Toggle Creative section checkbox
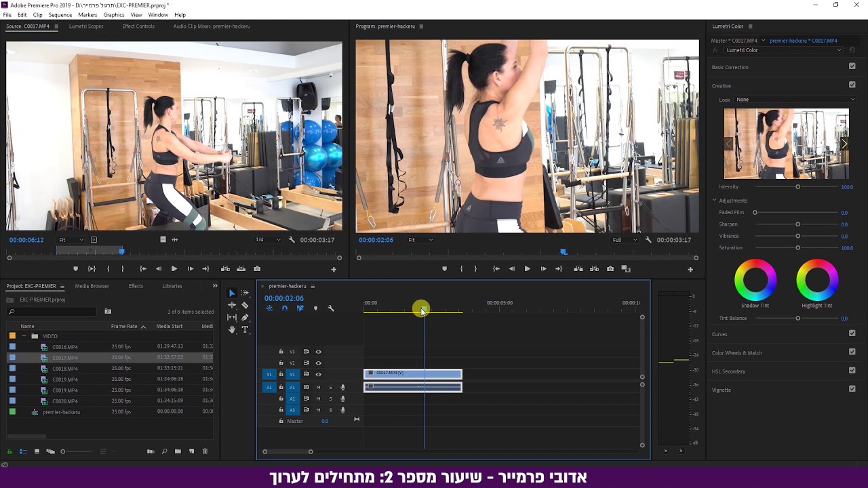 click(x=852, y=85)
